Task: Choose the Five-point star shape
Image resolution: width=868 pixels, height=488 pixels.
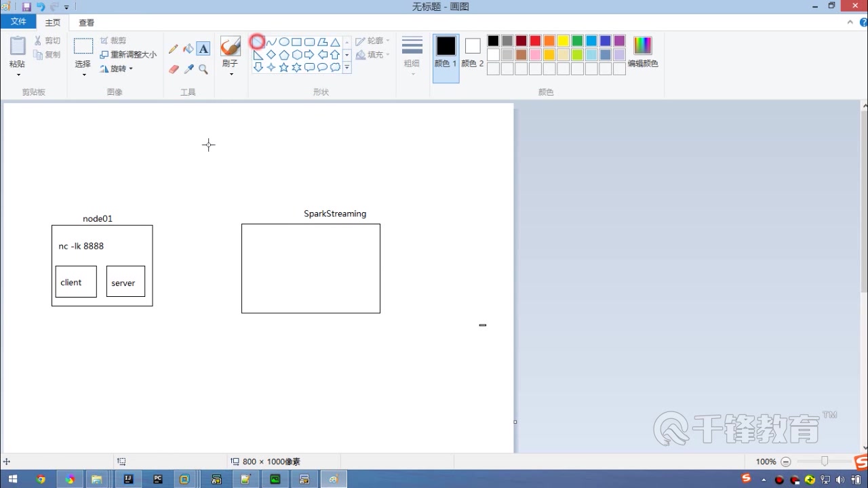Action: [284, 68]
